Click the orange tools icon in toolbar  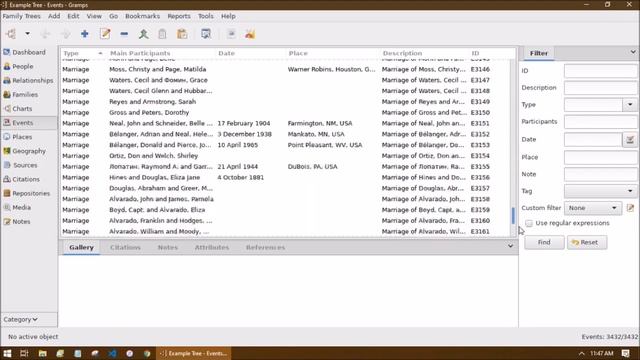coord(250,34)
